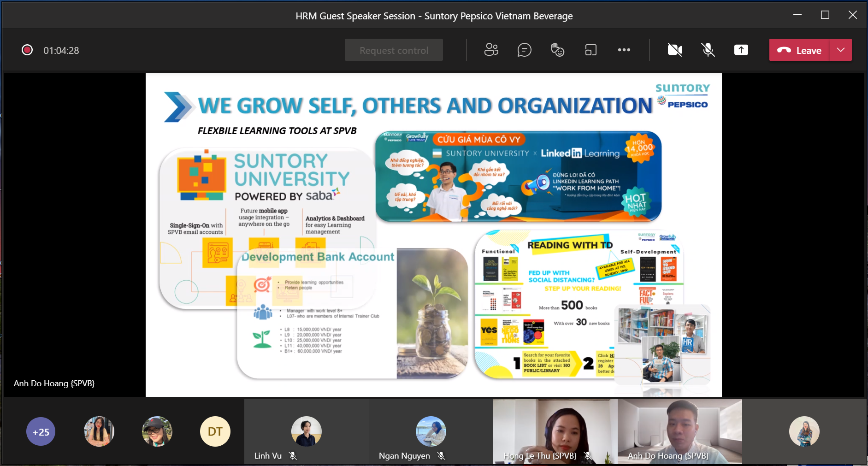Image resolution: width=868 pixels, height=466 pixels.
Task: Click the Suntory PepsiCo logo on slide
Action: [683, 96]
